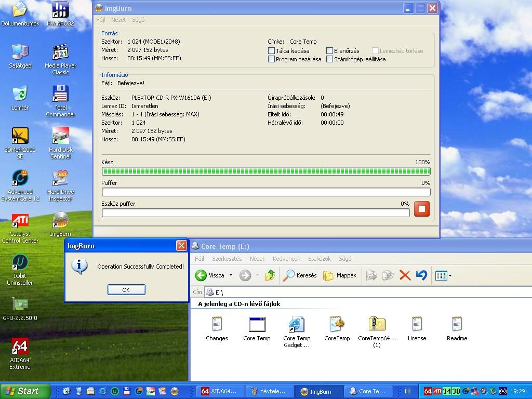The image size is (532, 399).
Task: Click the blue undo arrow in Explorer
Action: [421, 275]
